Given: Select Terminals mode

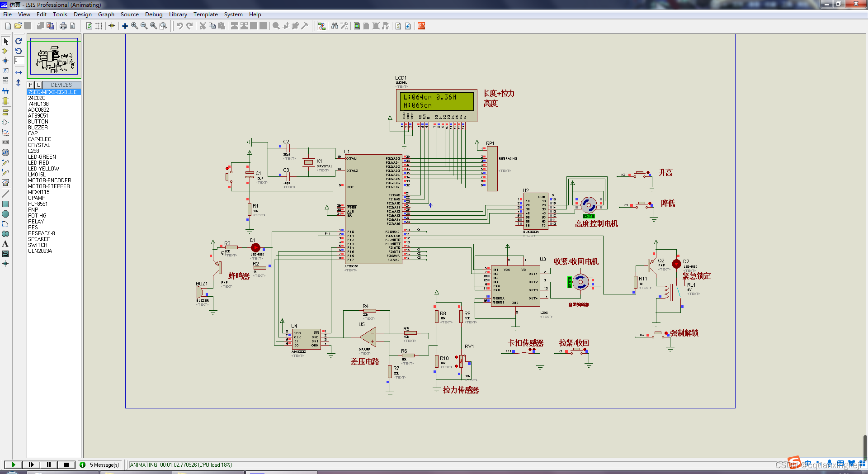Looking at the screenshot, I should click(x=5, y=112).
